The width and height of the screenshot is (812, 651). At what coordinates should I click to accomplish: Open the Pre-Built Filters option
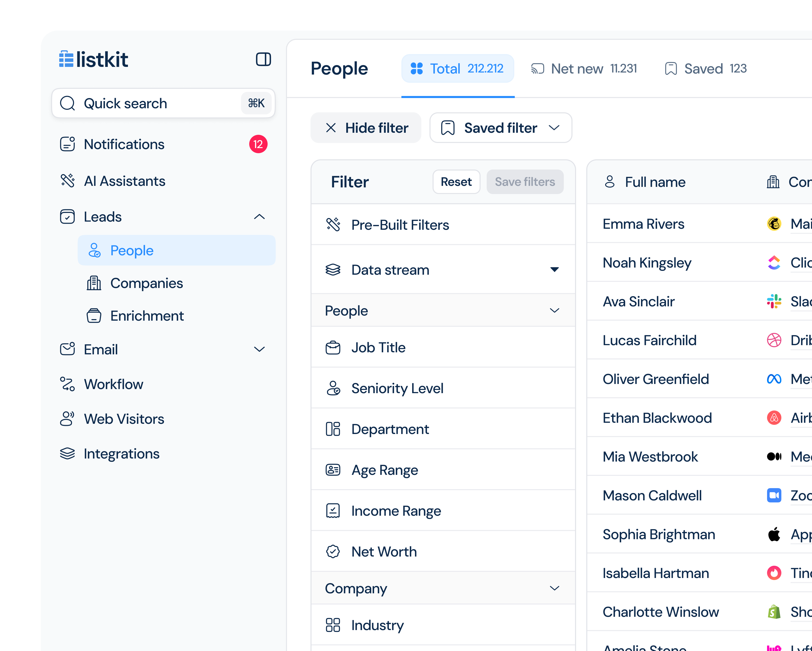point(400,225)
